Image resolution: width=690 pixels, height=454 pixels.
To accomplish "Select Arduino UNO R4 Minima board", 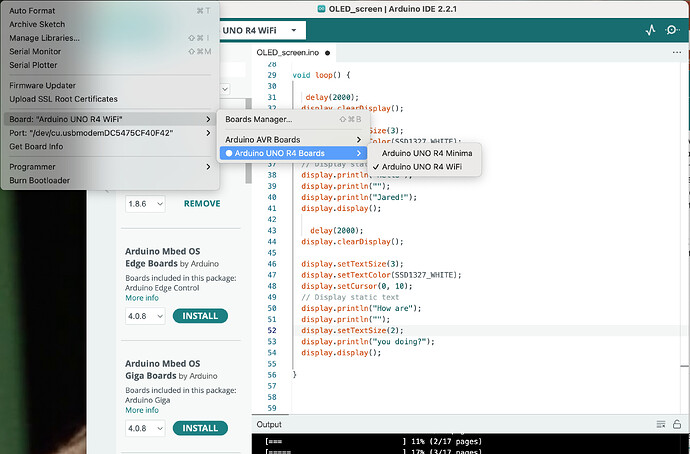I will tap(427, 153).
